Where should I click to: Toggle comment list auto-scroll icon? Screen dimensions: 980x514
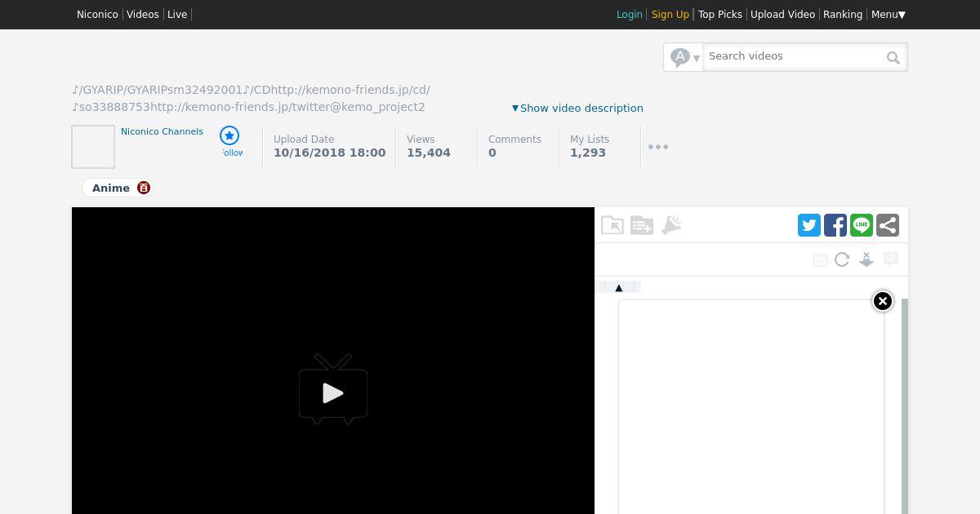click(866, 259)
